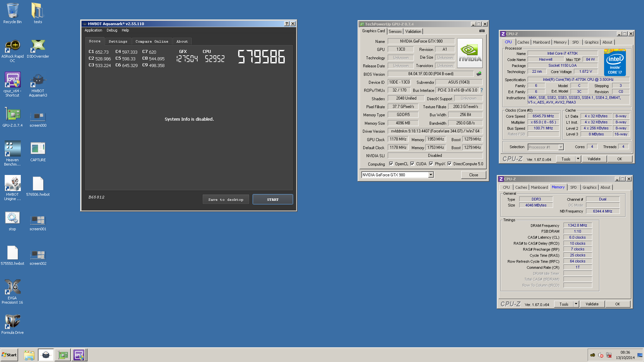
Task: Open Graphics tab in lower CPU-Z window
Action: (x=589, y=187)
